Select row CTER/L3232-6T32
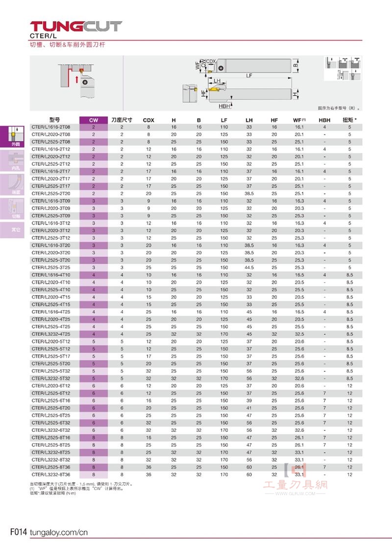Image resolution: width=392 pixels, height=549 pixels. click(196, 430)
